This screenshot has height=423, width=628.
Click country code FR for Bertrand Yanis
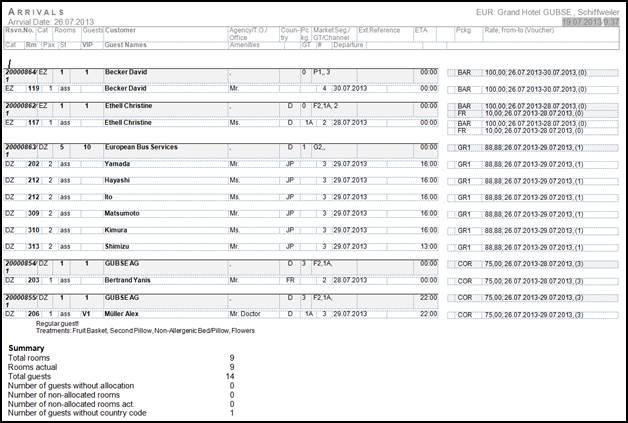pyautogui.click(x=290, y=280)
